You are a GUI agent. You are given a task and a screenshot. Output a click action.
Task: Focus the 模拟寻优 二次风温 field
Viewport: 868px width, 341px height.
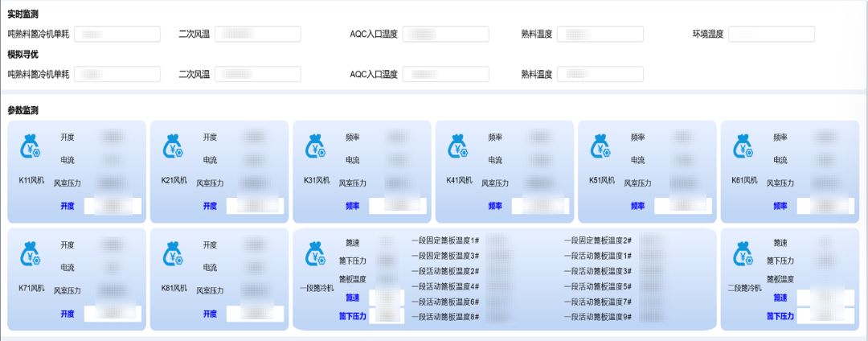(257, 74)
